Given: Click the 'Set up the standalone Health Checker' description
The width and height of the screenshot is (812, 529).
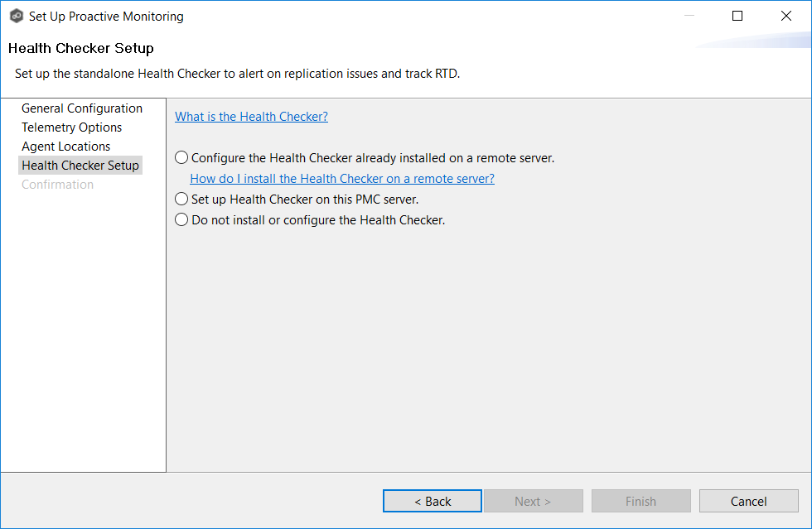Looking at the screenshot, I should (x=237, y=74).
